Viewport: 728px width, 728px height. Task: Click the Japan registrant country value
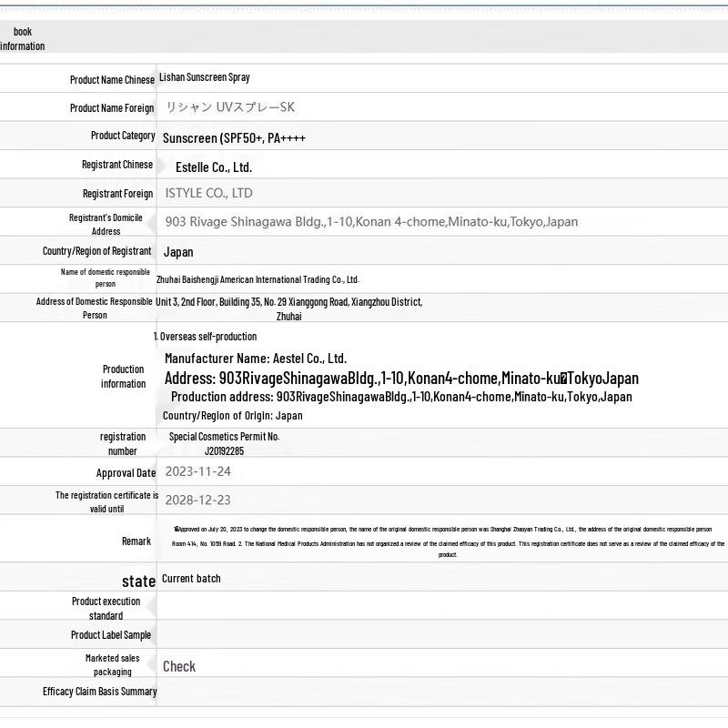(178, 252)
